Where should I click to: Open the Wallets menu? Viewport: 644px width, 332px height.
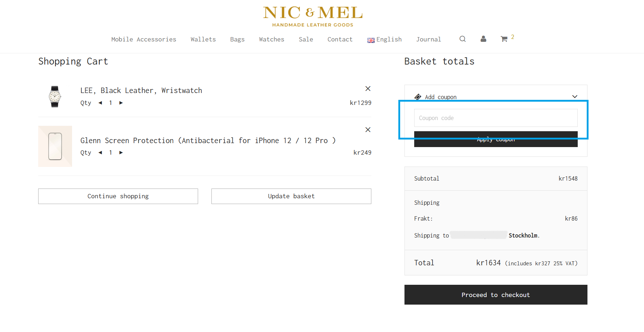(203, 39)
